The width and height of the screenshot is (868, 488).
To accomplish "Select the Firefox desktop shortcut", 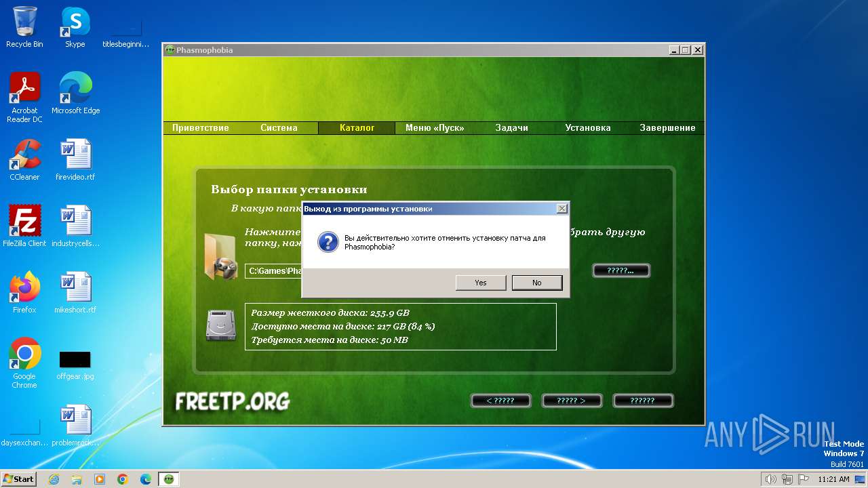I will coord(24,293).
